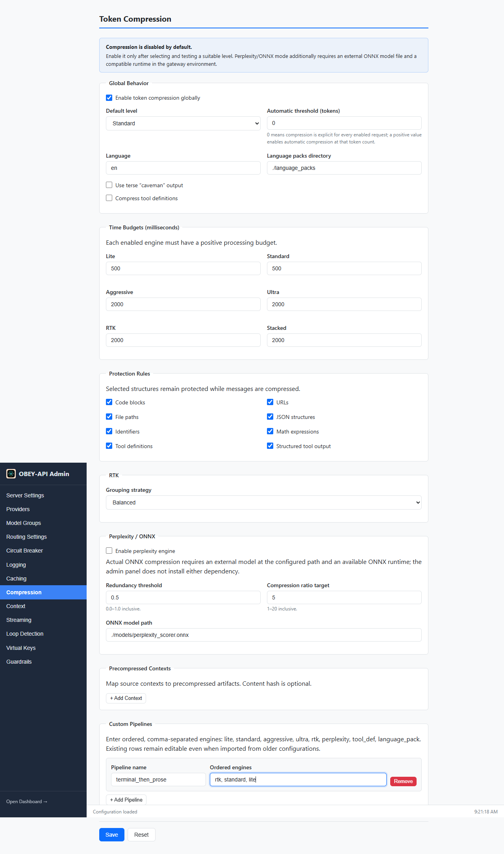Viewport: 504px width, 854px height.
Task: Click the Compression ratio target field
Action: click(x=344, y=597)
